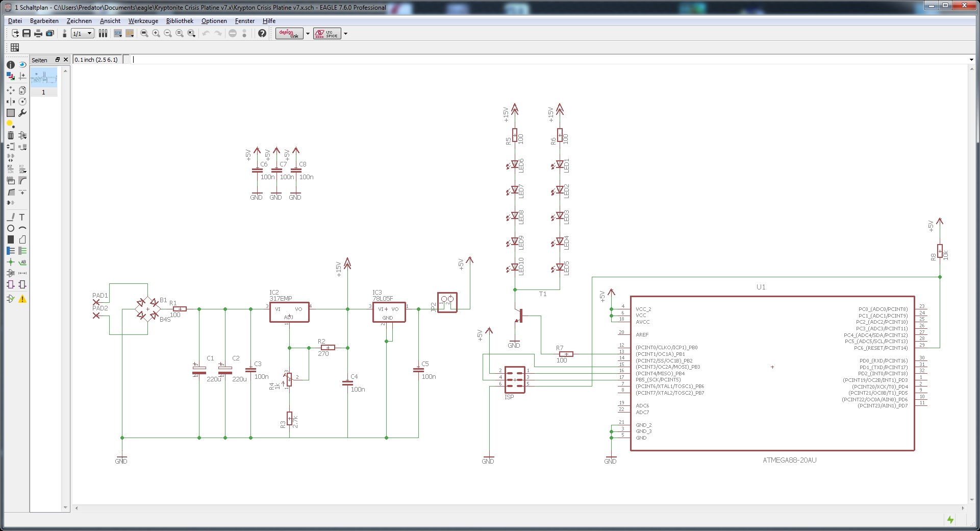
Task: Undock the Seiten panel
Action: pos(58,60)
